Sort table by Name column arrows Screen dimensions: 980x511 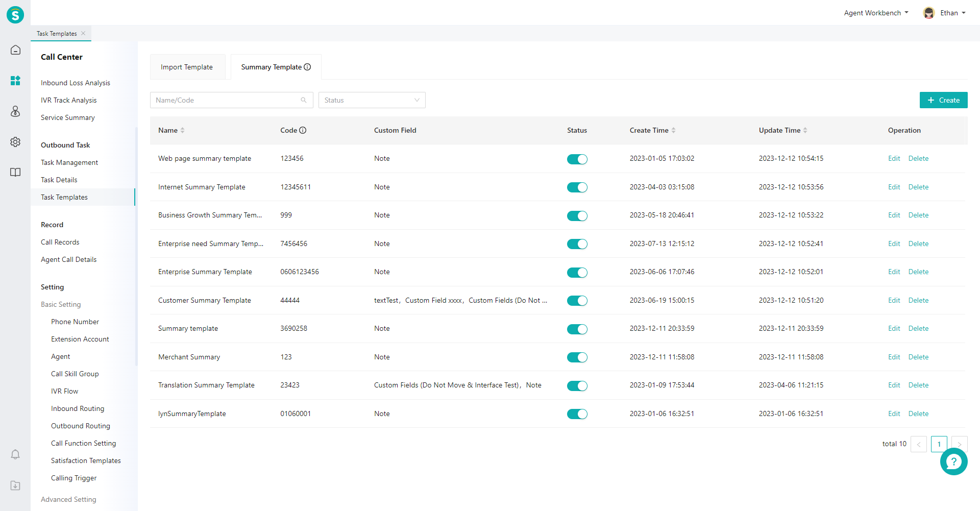[x=182, y=130]
